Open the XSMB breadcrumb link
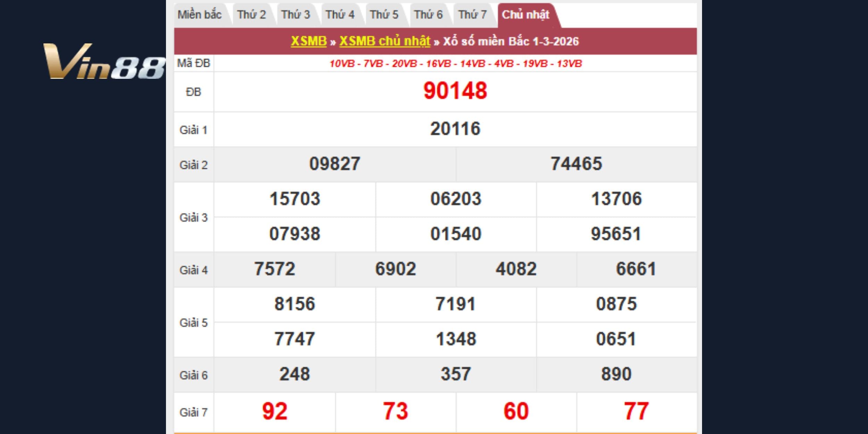The width and height of the screenshot is (868, 434). 309,41
